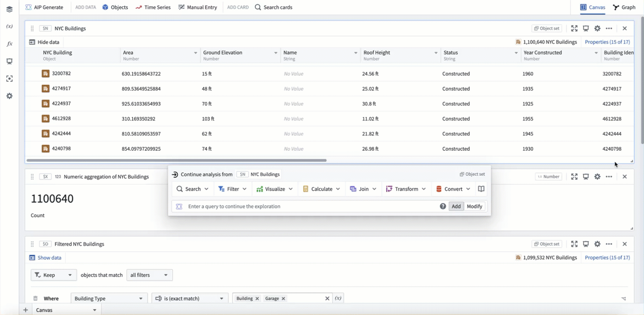Open the layers panel in left sidebar

coord(9,9)
